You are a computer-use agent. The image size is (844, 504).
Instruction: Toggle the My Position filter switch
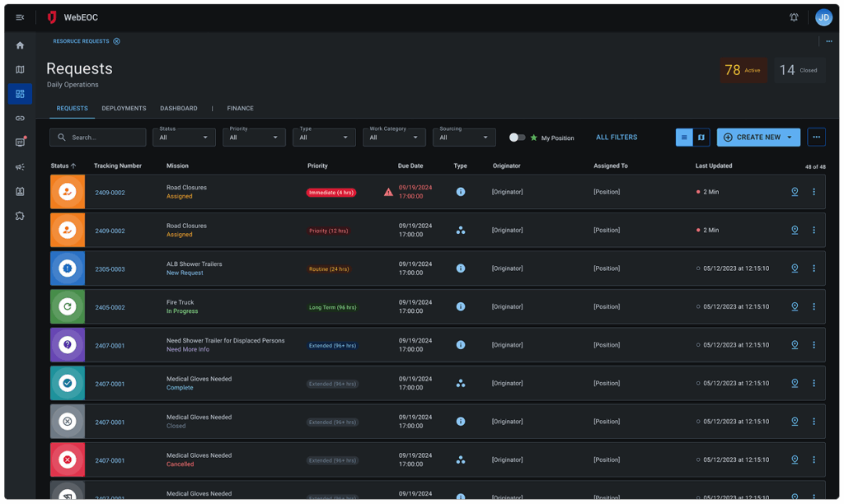coord(517,138)
